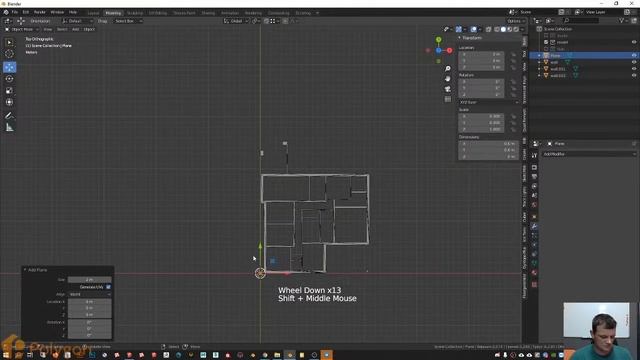Edit the Size field in Add Plane
Viewport: 640px width, 360px height.
[89, 280]
